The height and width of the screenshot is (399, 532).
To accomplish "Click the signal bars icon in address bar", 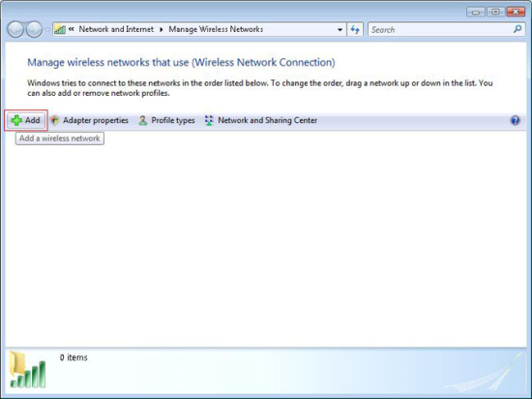I will click(60, 30).
